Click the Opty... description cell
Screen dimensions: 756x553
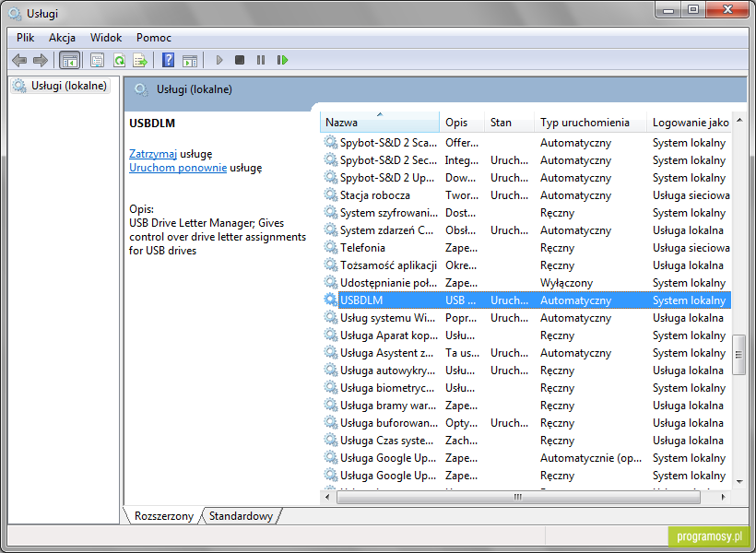pos(461,423)
